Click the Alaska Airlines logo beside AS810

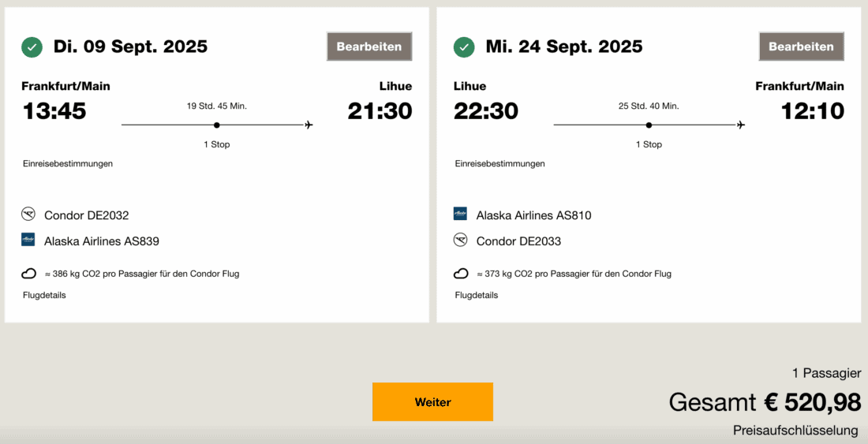tap(461, 214)
